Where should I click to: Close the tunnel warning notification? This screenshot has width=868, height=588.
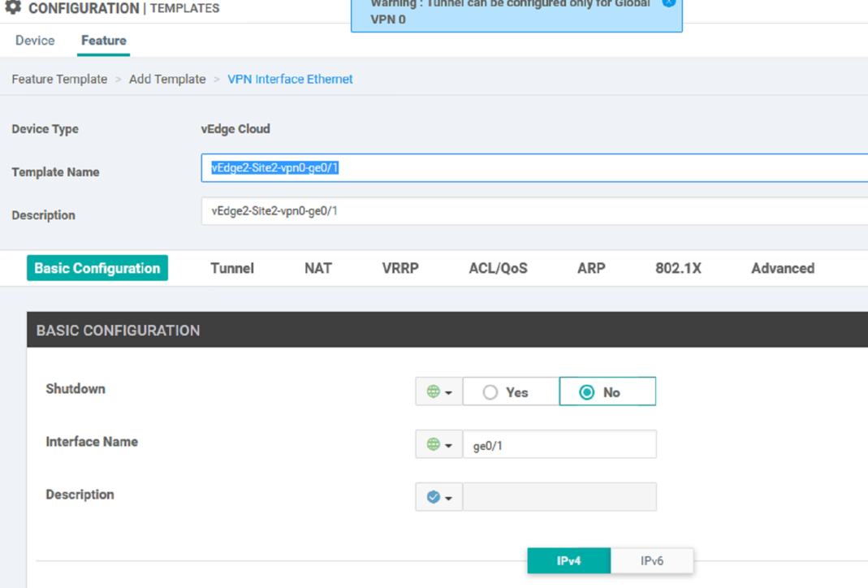tap(669, 2)
